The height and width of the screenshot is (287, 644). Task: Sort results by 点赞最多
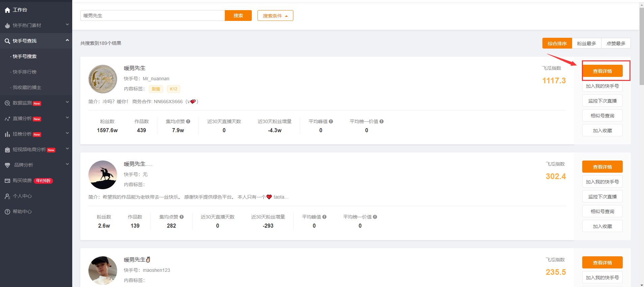coord(616,43)
